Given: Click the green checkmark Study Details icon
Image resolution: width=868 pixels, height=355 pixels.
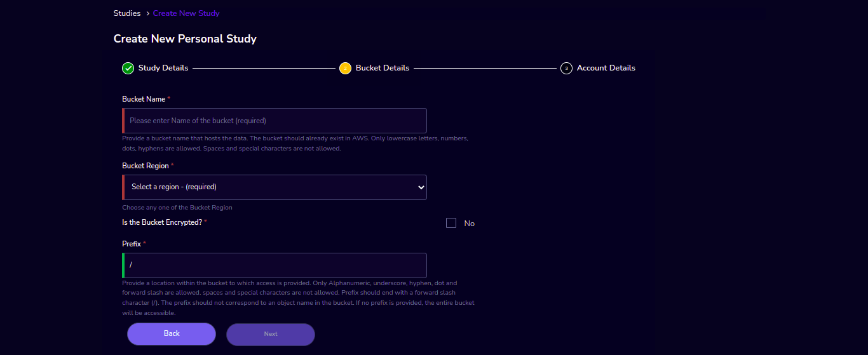Looking at the screenshot, I should coord(128,68).
